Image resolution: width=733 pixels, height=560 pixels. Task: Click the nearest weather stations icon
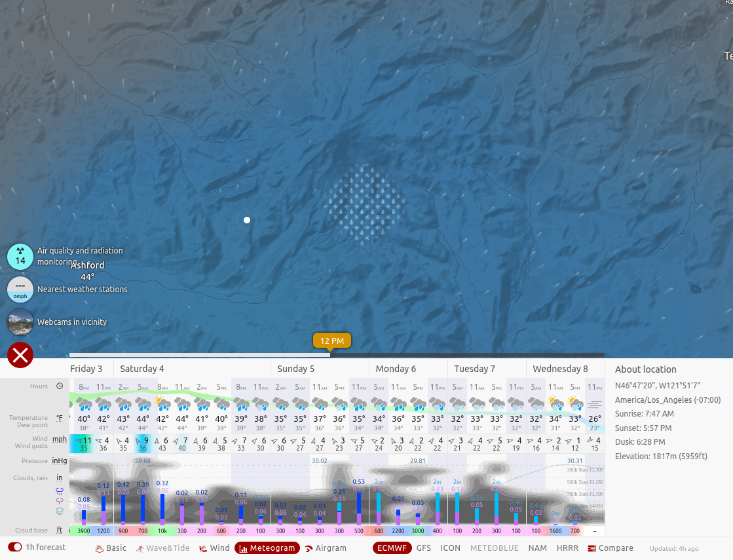[20, 289]
